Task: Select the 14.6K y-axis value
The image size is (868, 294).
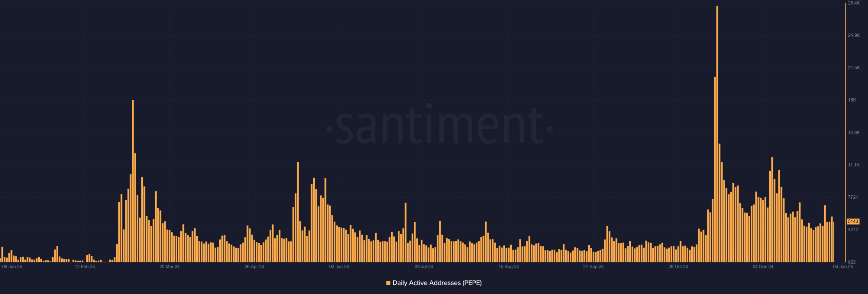Action: coord(854,133)
